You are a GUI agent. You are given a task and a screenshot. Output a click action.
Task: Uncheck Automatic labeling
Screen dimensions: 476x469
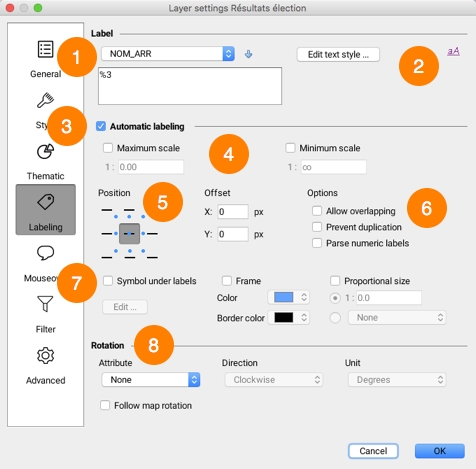101,126
